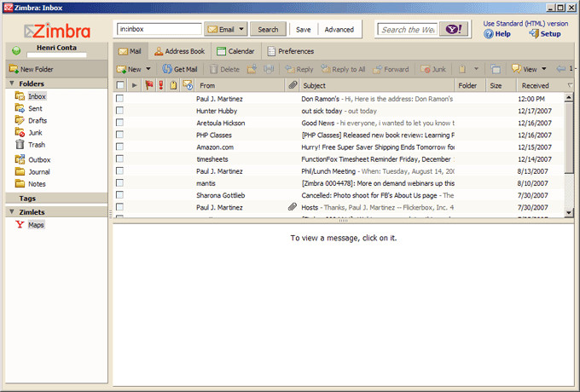Click the attachment paperclip column header

pos(293,85)
